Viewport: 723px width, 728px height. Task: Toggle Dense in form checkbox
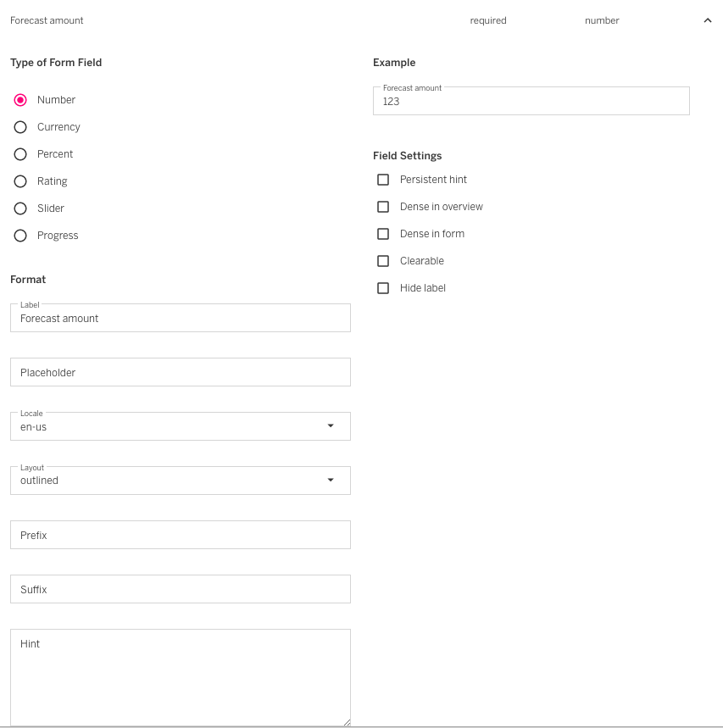[x=383, y=234]
